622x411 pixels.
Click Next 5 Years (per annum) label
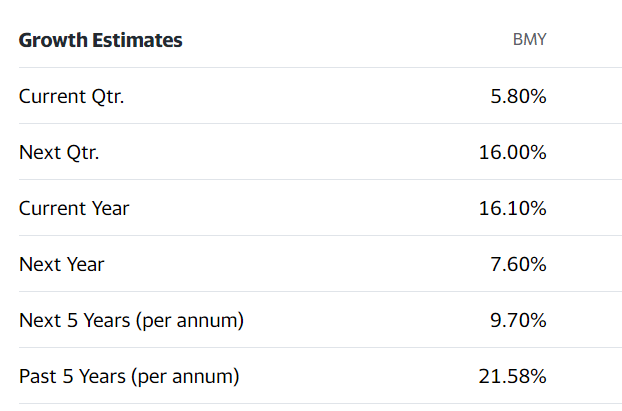(131, 321)
